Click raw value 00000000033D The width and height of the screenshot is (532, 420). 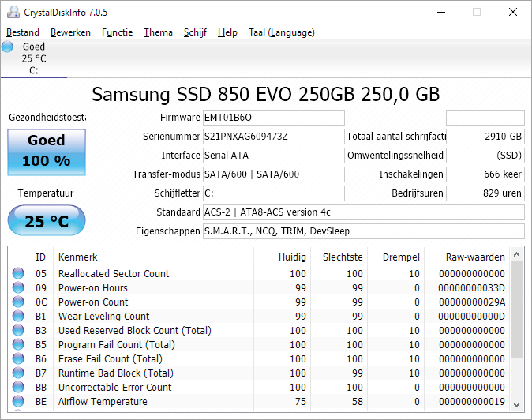point(471,287)
